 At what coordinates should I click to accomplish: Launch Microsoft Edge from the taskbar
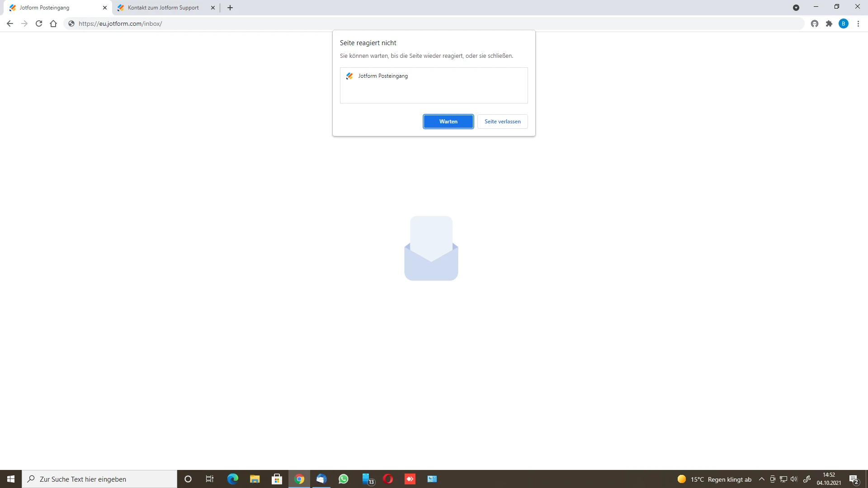[x=232, y=479]
